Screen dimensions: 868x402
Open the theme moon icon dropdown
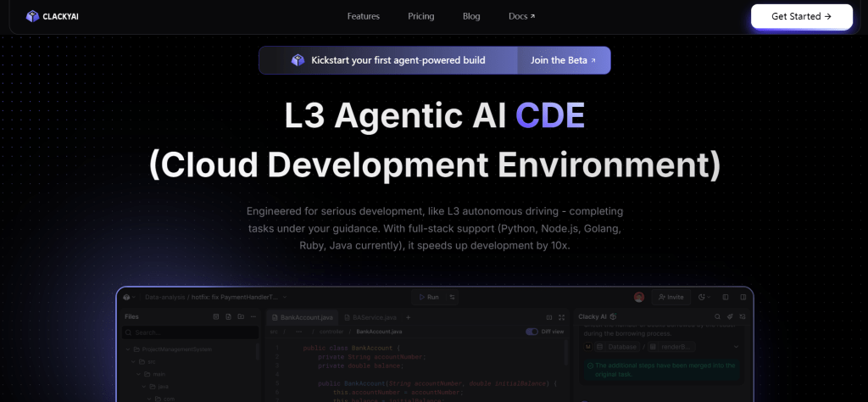(x=704, y=298)
